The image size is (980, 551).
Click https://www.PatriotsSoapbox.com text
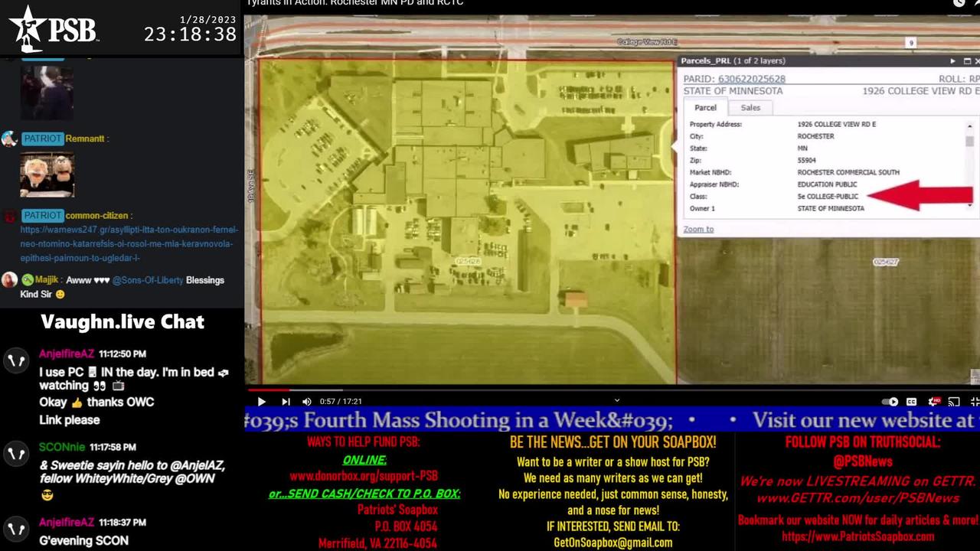click(x=857, y=536)
